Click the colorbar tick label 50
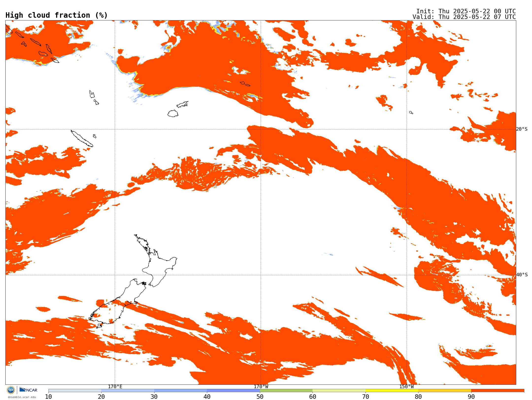The image size is (532, 400). pyautogui.click(x=260, y=397)
